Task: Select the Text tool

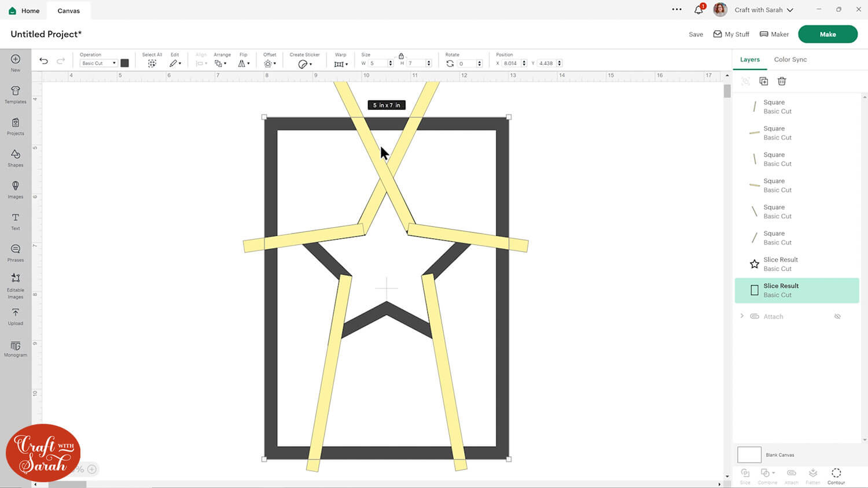Action: click(16, 221)
